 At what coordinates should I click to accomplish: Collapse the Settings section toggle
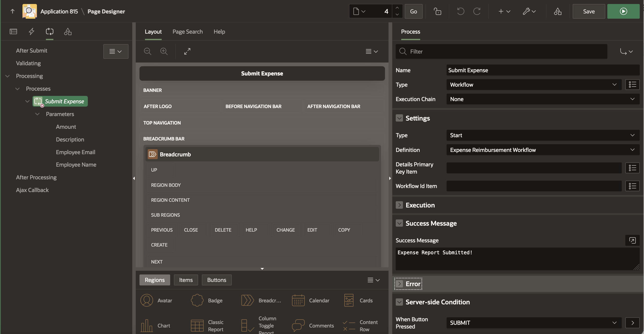pos(399,118)
